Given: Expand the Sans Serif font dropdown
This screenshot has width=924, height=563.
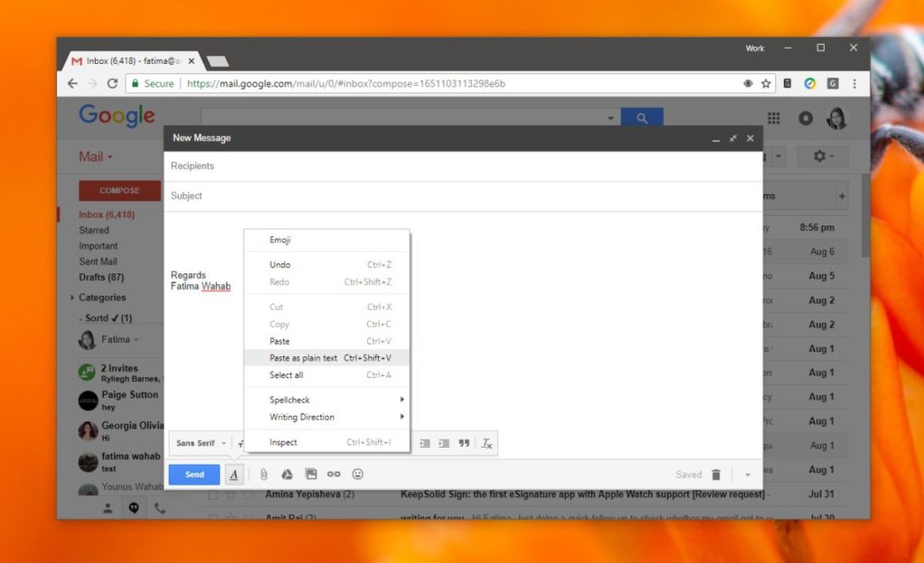Looking at the screenshot, I should pyautogui.click(x=199, y=443).
